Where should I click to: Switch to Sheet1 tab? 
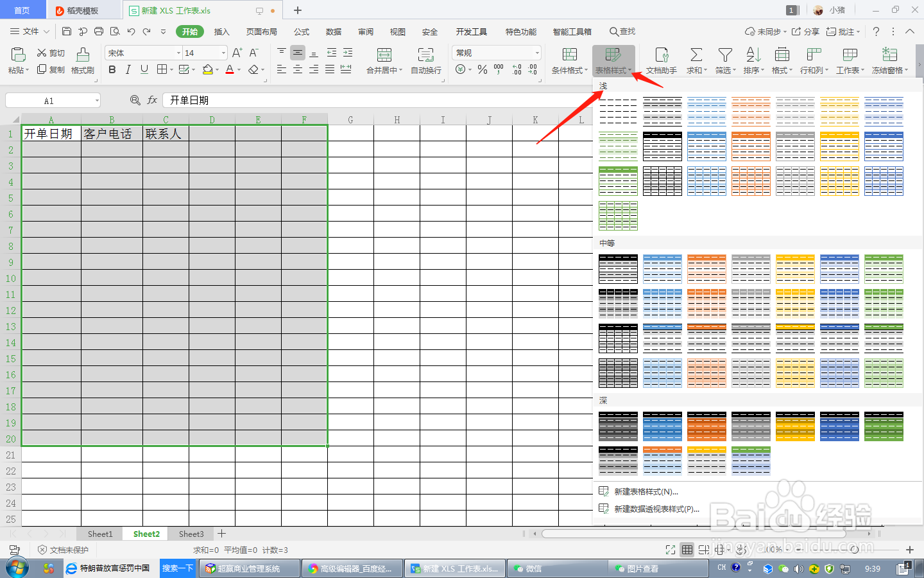pos(100,534)
